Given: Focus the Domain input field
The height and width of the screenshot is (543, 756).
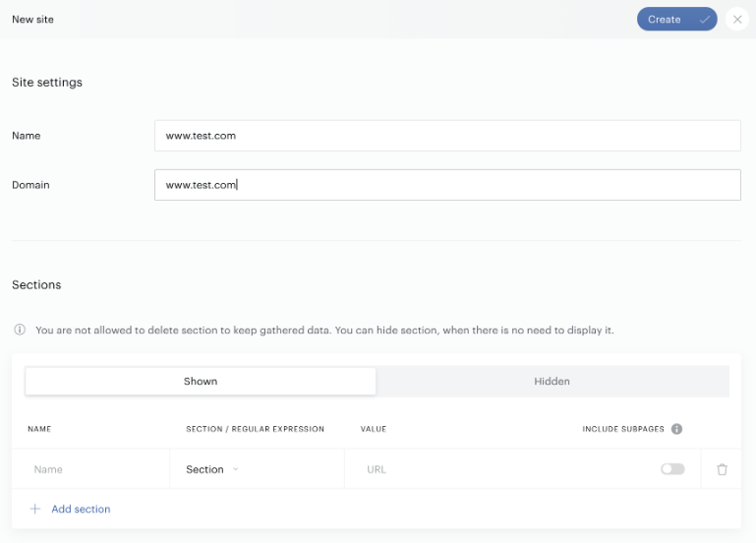Looking at the screenshot, I should 447,185.
